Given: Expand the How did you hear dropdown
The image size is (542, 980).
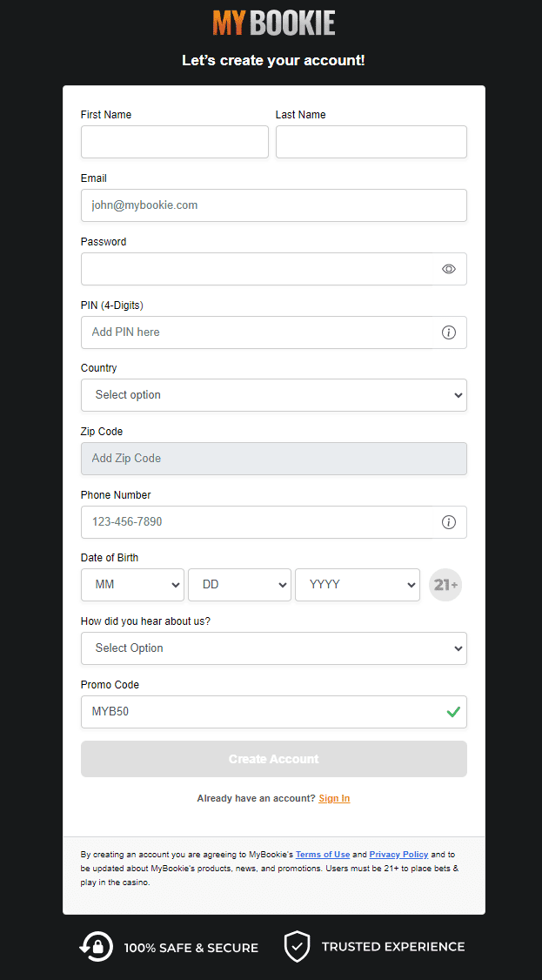Looking at the screenshot, I should point(273,648).
